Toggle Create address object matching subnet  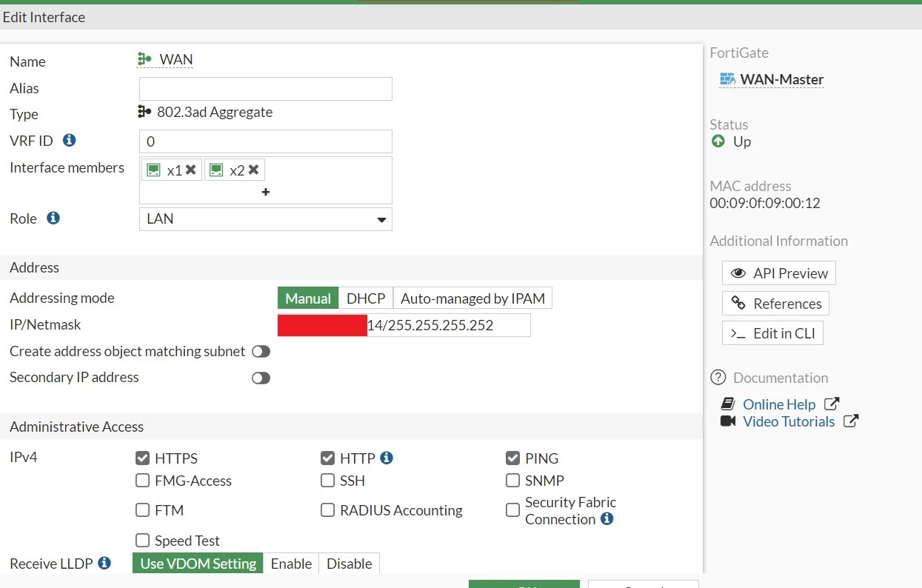pos(261,351)
